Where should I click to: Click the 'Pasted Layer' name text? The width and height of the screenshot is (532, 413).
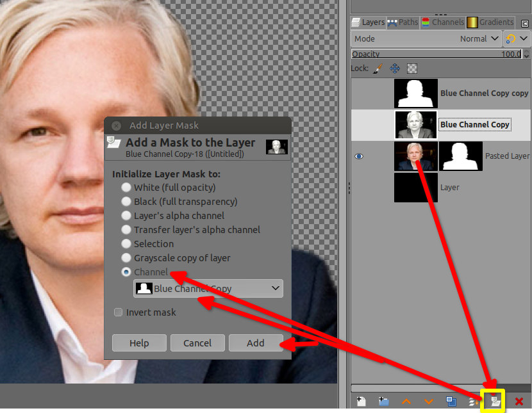pos(507,156)
